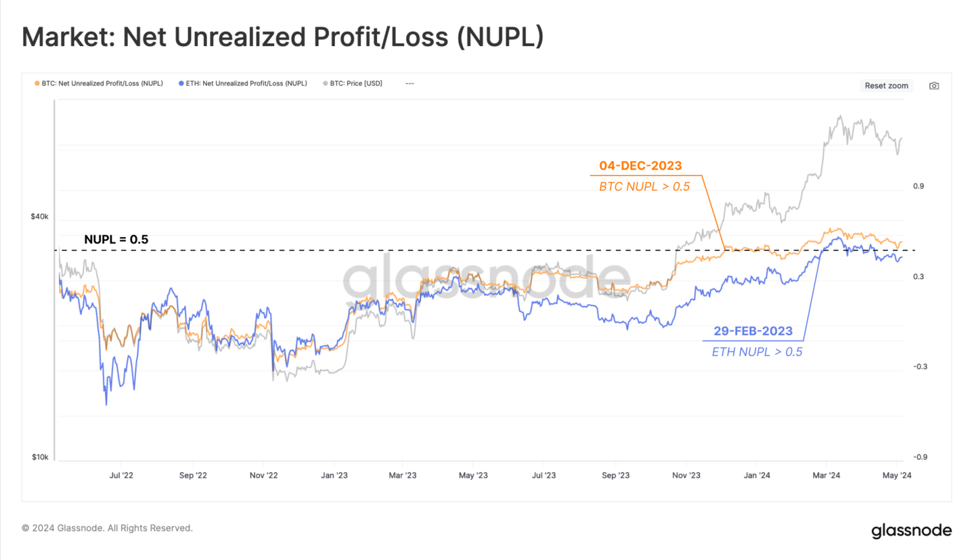This screenshot has width=972, height=560.
Task: Click the blue ETH legend dot
Action: coord(181,84)
